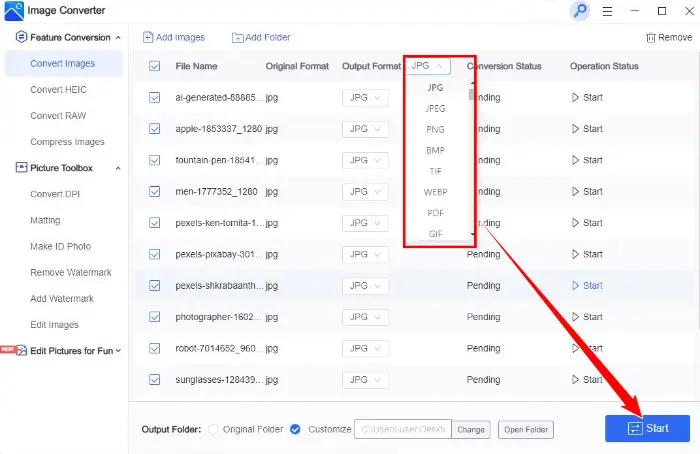Open Convert HEIC in the sidebar
Image resolution: width=700 pixels, height=454 pixels.
60,90
